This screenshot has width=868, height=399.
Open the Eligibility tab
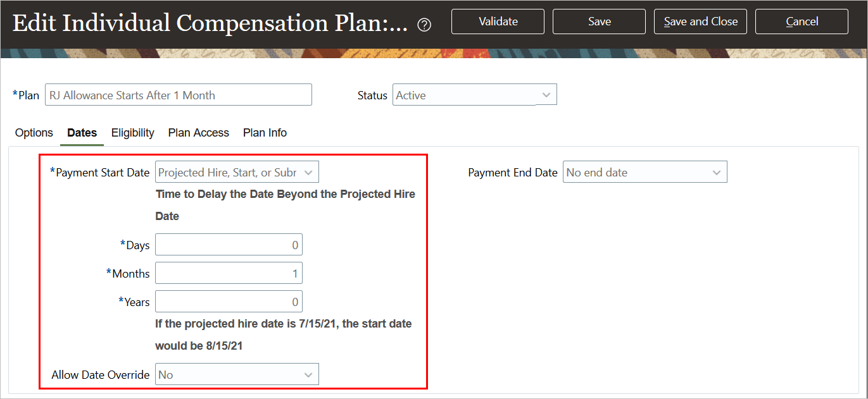point(133,133)
